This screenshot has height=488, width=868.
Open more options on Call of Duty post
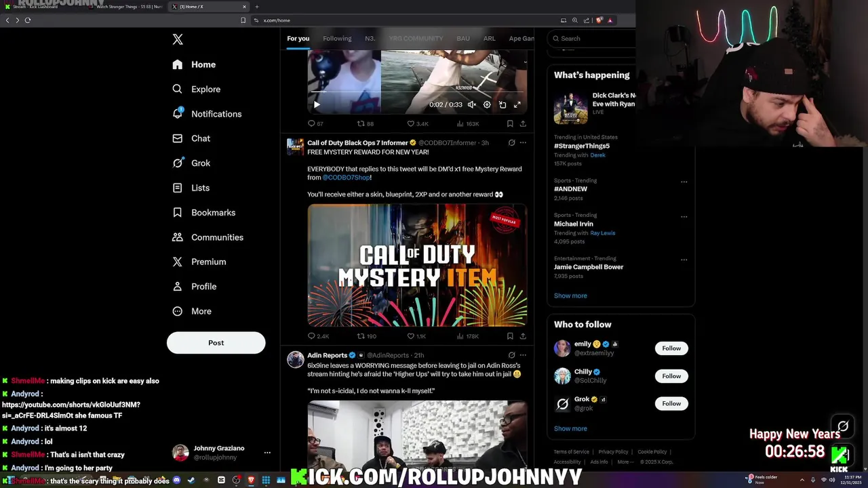click(523, 143)
